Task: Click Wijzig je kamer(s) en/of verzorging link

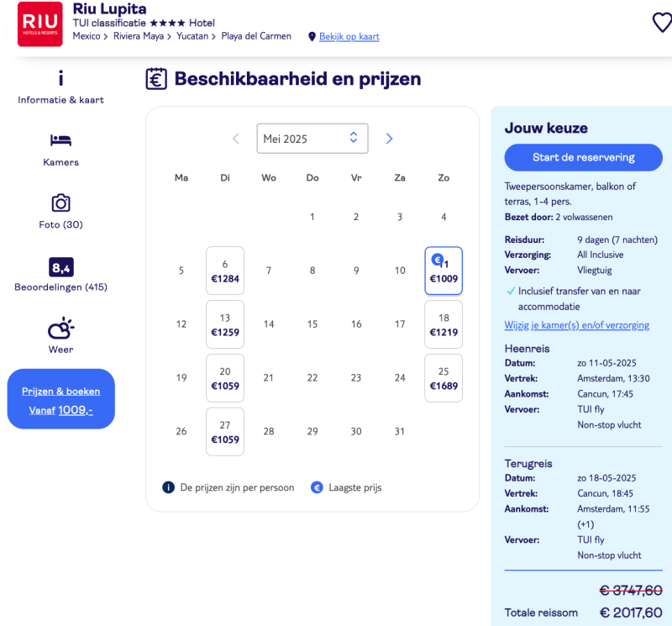Action: pyautogui.click(x=576, y=325)
